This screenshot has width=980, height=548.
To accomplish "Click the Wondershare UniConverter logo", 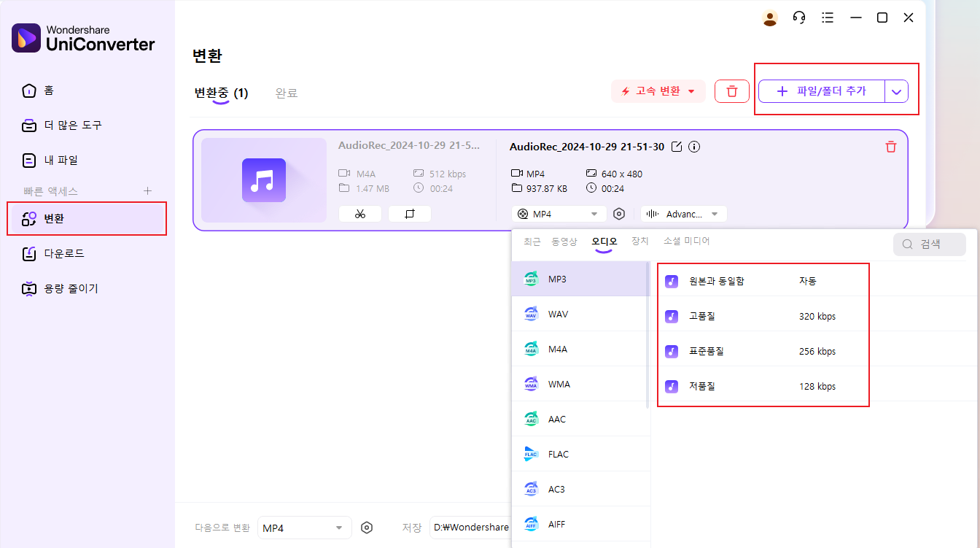I will pyautogui.click(x=83, y=38).
